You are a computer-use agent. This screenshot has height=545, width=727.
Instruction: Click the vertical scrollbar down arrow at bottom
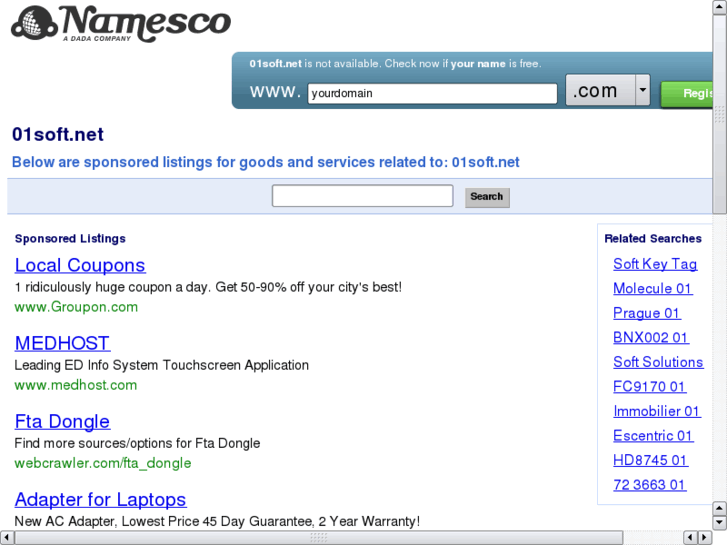[x=720, y=523]
